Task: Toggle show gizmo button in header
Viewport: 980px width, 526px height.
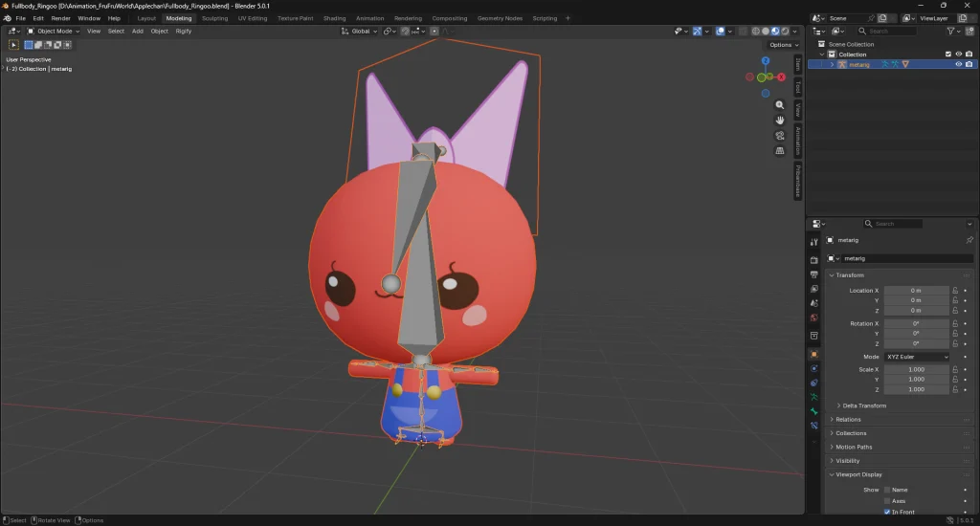Action: 697,32
